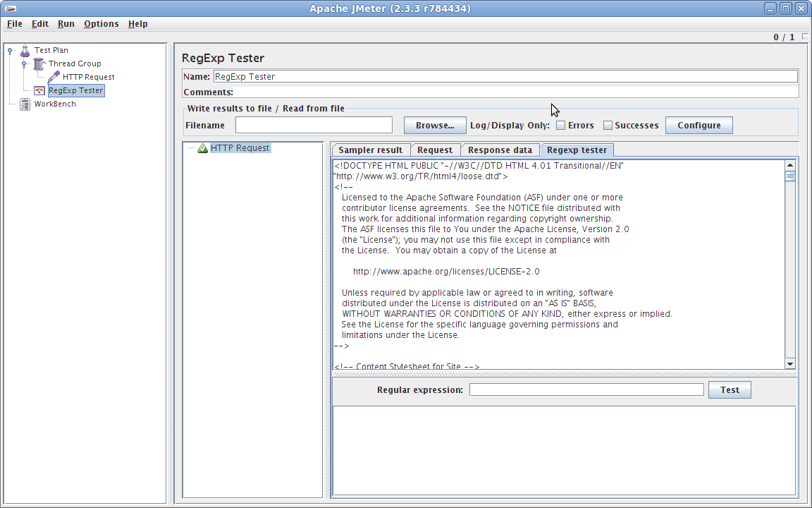Image resolution: width=812 pixels, height=508 pixels.
Task: Select the WorkBench tree item
Action: pyautogui.click(x=55, y=104)
